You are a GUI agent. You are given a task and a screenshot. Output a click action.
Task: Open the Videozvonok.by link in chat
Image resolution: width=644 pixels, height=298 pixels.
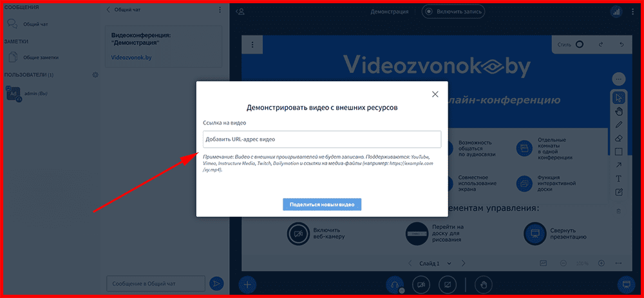coord(131,57)
